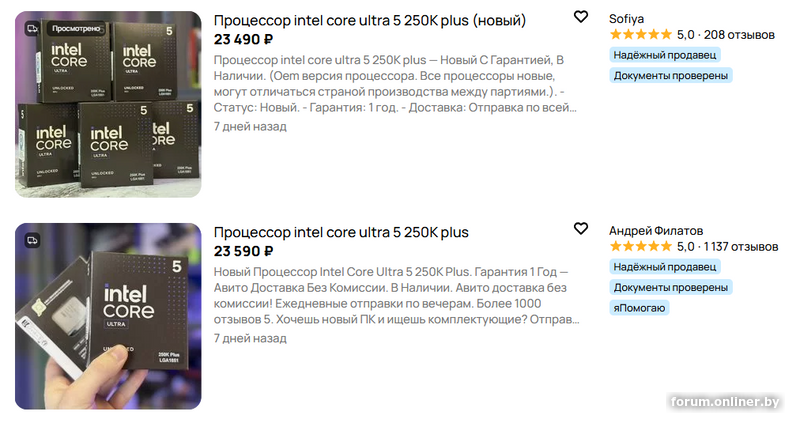Image resolution: width=800 pixels, height=423 pixels.
Task: Click Sofiya's five-star rating icons
Action: (640, 35)
